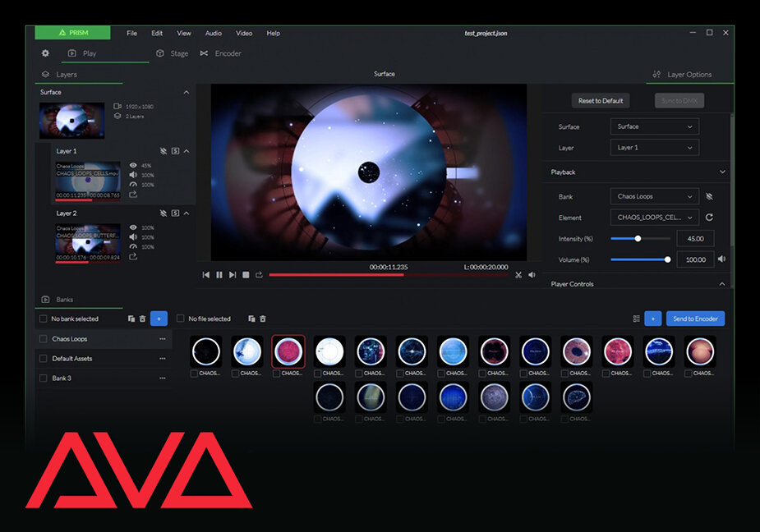Check the No bank selected checkbox

pos(43,319)
